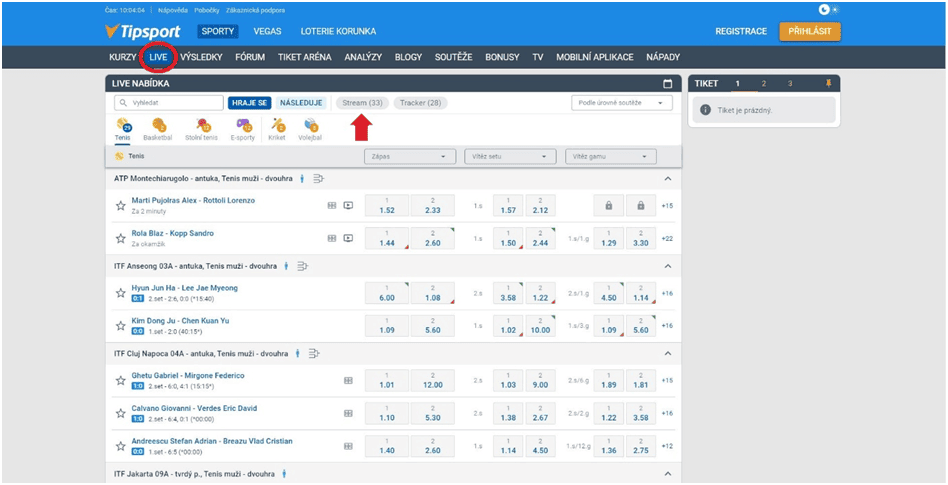Open tracker icon for Marti Pujolras match
Image resolution: width=948 pixels, height=485 pixels.
click(331, 206)
